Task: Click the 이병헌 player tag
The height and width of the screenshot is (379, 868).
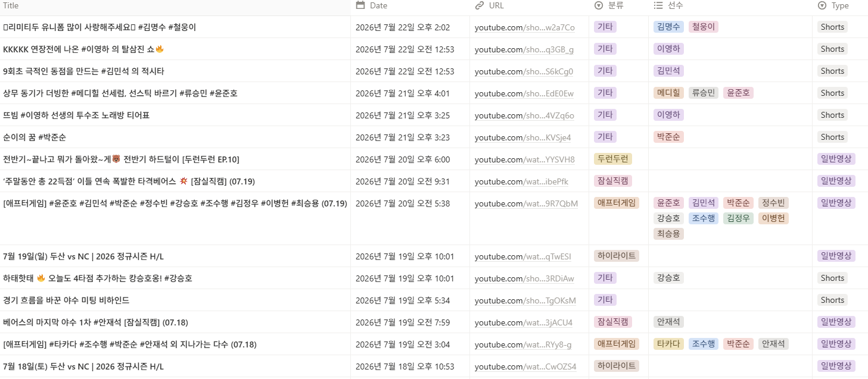Action: pos(774,218)
